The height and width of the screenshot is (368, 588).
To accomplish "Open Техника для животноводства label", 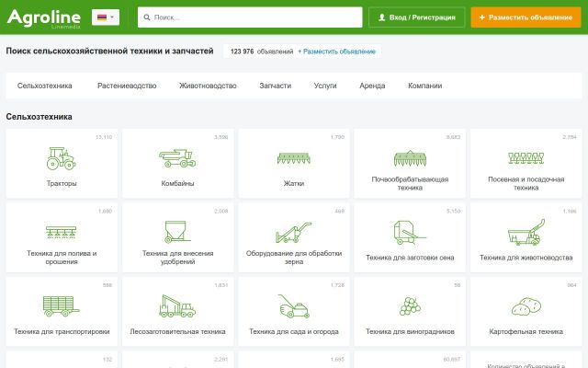I will tap(526, 258).
